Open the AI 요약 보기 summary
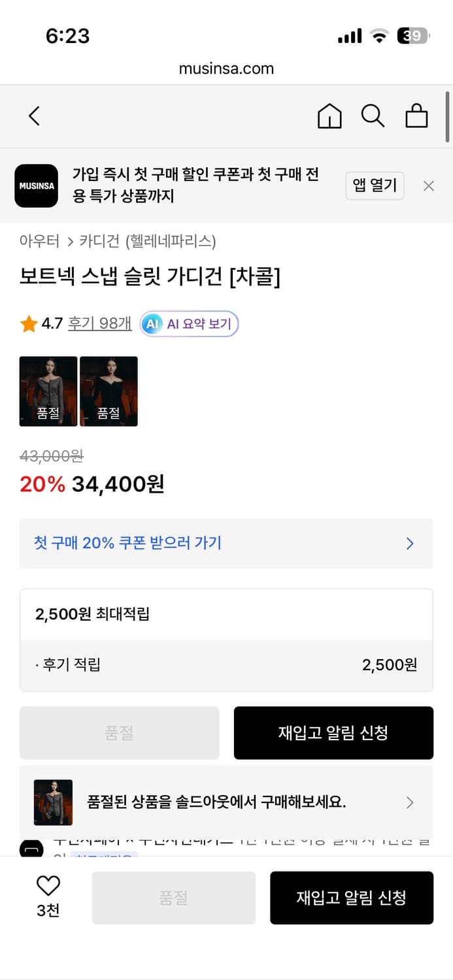The width and height of the screenshot is (453, 980). click(189, 323)
